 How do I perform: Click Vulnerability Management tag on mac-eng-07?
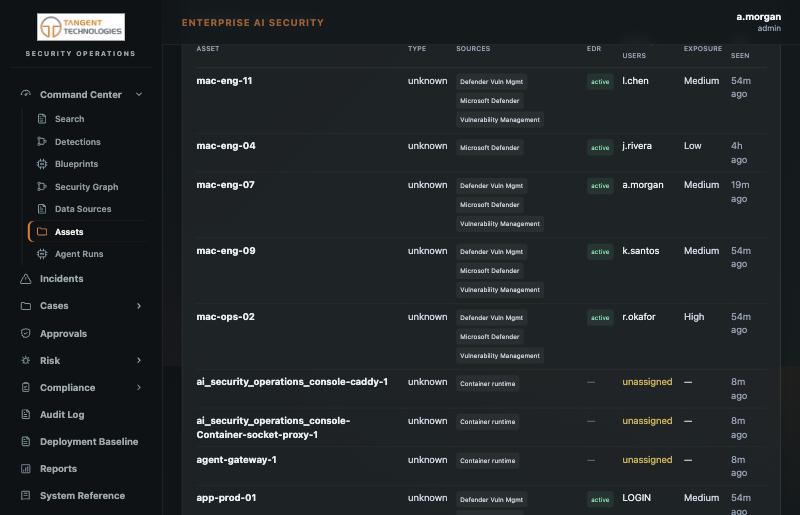[x=499, y=224]
